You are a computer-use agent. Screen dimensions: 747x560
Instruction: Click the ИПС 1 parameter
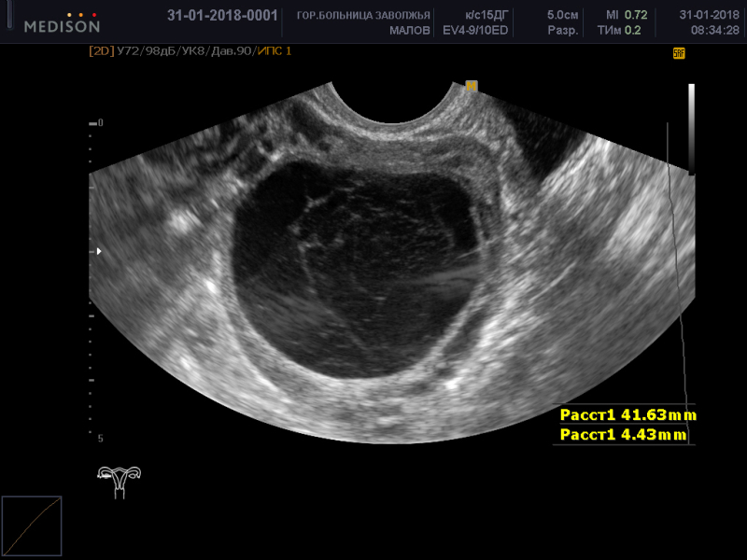275,51
